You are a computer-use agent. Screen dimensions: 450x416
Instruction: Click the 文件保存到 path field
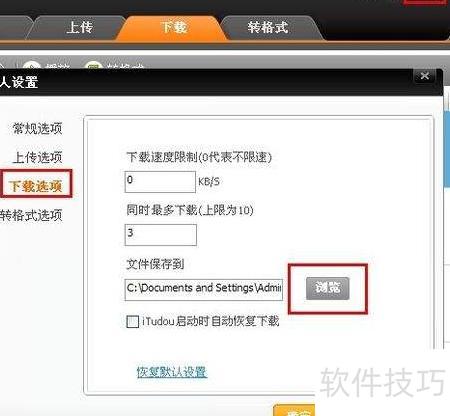pos(204,289)
